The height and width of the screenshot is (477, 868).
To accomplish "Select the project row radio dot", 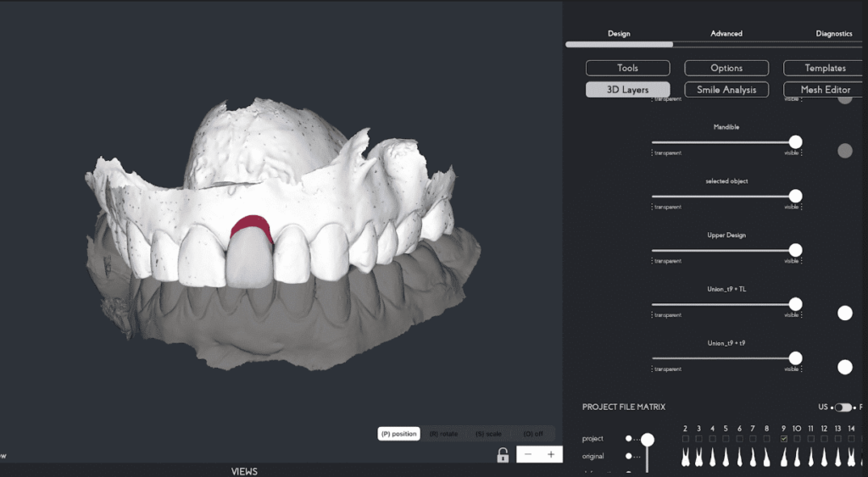I will pyautogui.click(x=629, y=439).
